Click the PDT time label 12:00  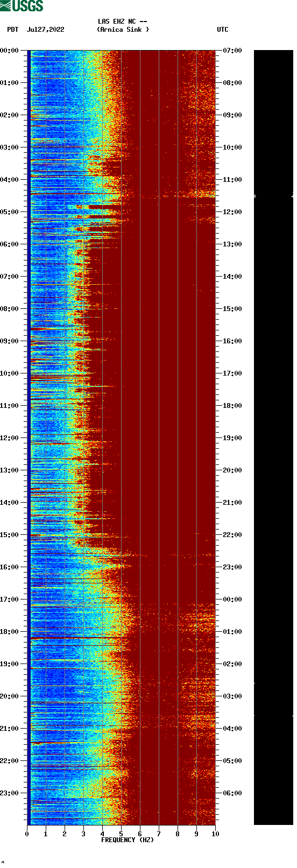[10, 438]
